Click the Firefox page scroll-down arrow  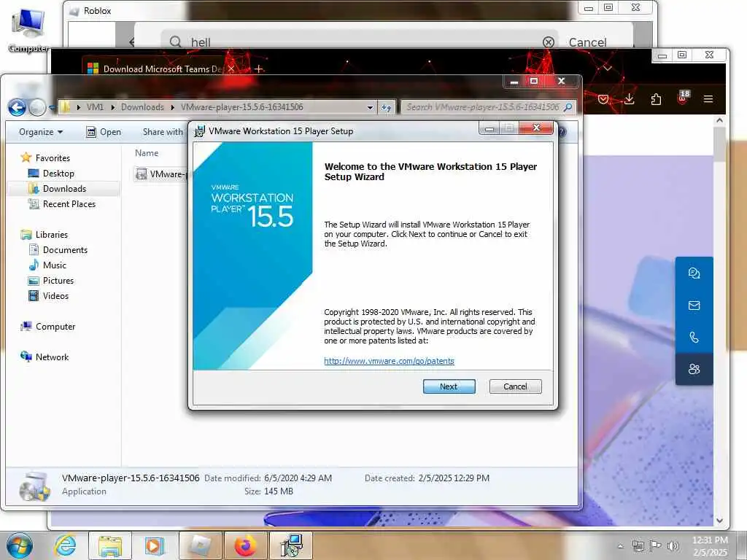[719, 521]
